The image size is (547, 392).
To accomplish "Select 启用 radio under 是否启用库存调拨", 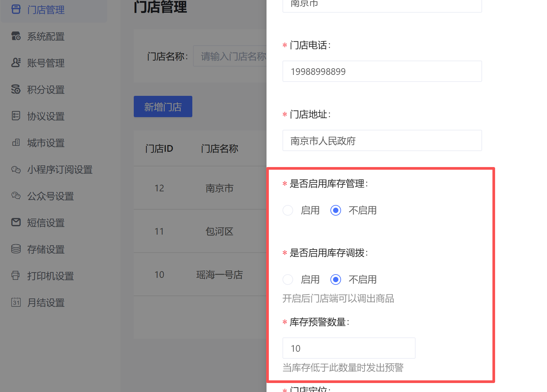I will click(288, 280).
